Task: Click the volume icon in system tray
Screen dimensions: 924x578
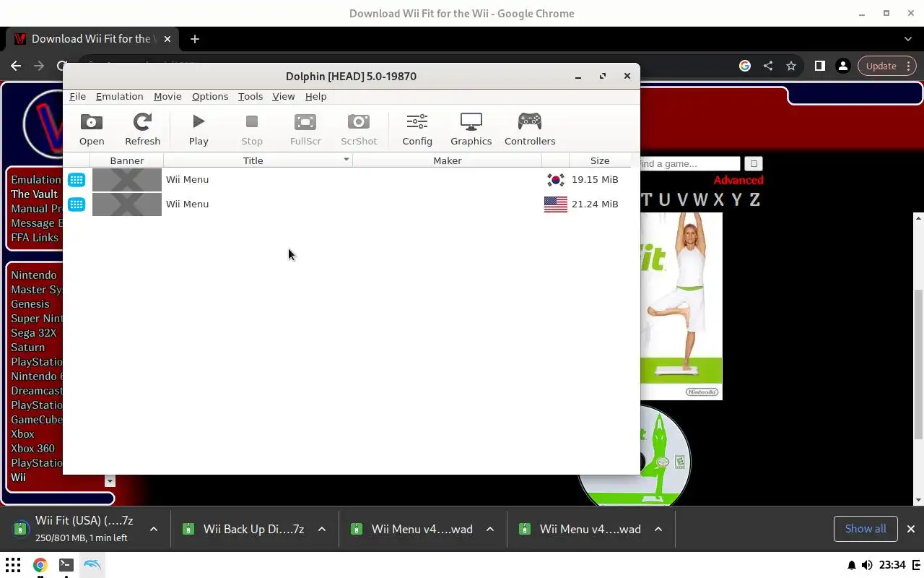Action: point(867,565)
